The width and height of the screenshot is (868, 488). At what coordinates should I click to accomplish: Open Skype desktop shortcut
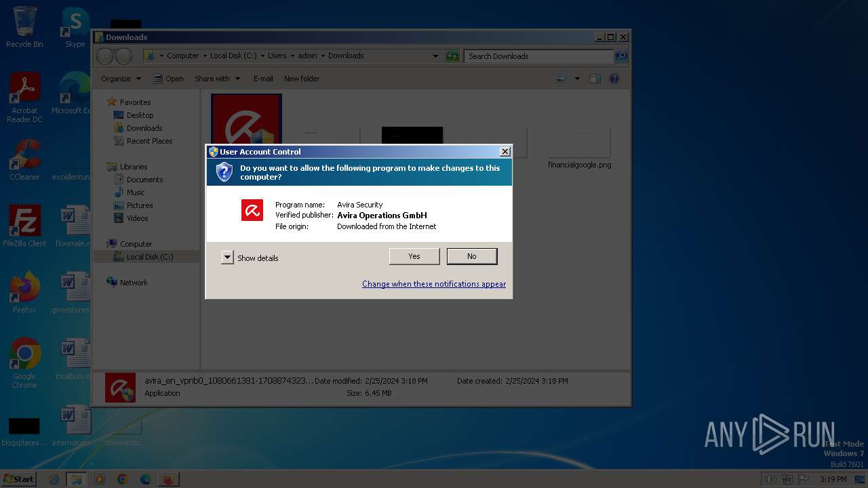click(75, 27)
